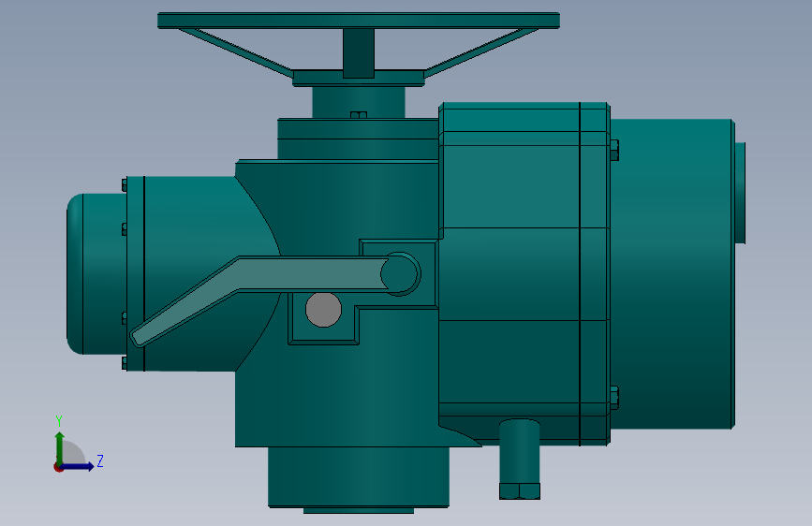The height and width of the screenshot is (526, 812).
Task: Select the handwheel's central vertical shaft
Action: [x=359, y=53]
